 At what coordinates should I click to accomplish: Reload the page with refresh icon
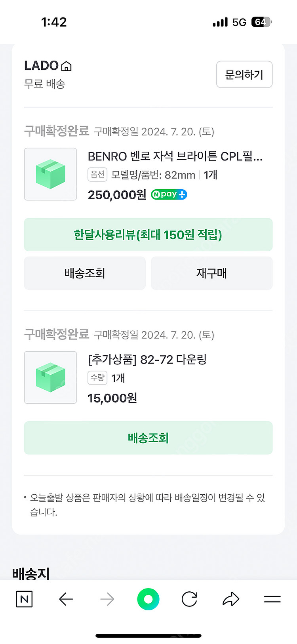coord(189,599)
